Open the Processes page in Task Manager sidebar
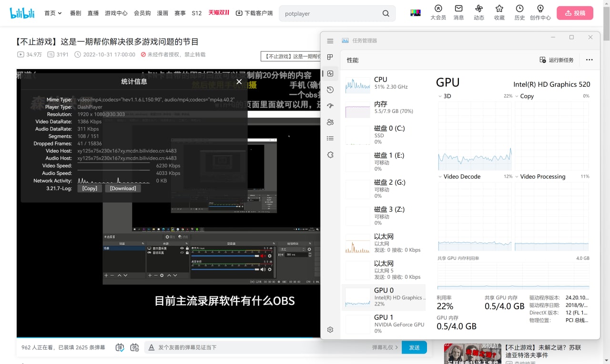 pos(330,57)
